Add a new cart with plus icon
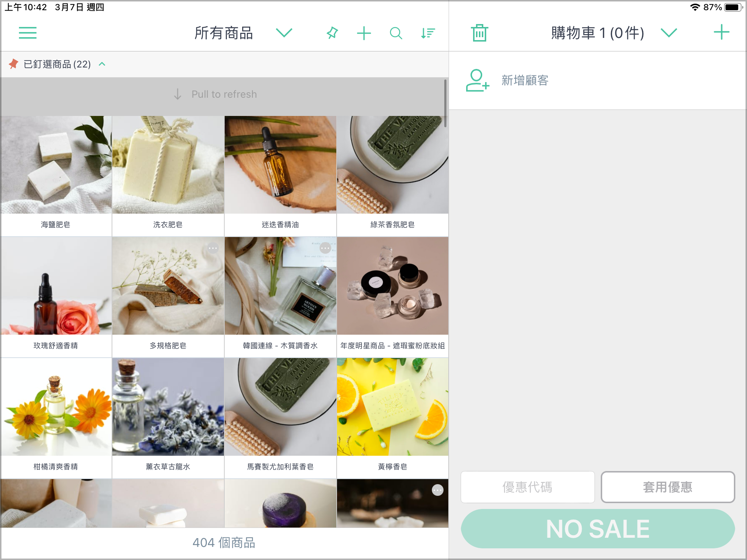 pyautogui.click(x=721, y=32)
